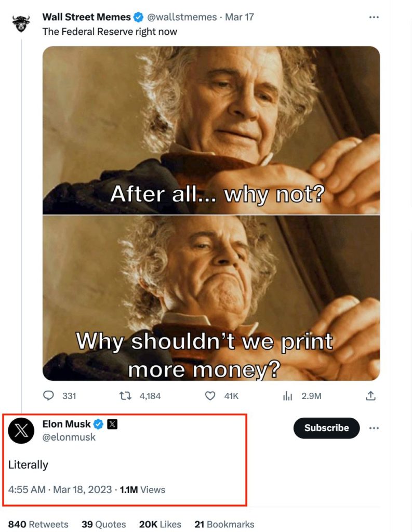Like the Federal Reserve meme tweet
The image size is (412, 532).
[210, 396]
